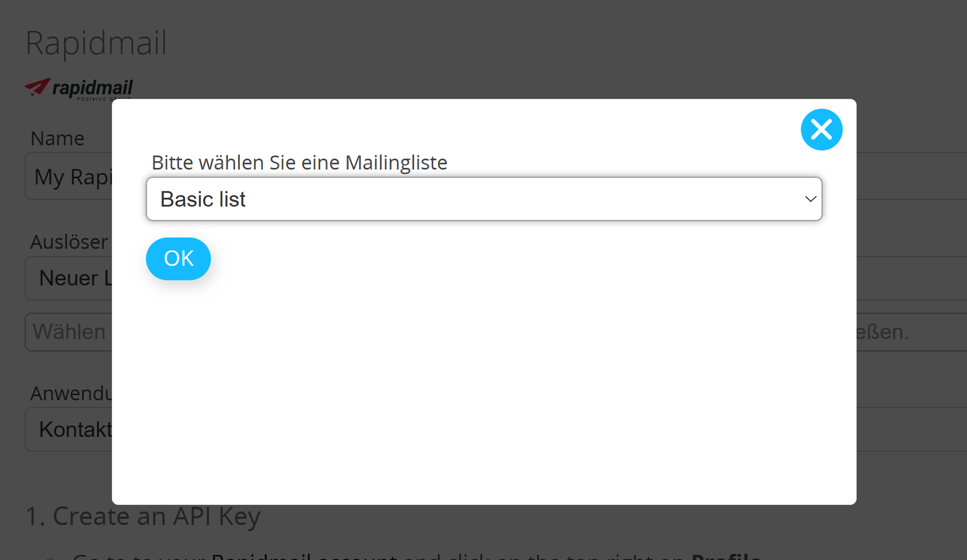Click the chevron arrow of the mailing list dropdown
This screenshot has width=967, height=560.
[x=809, y=199]
